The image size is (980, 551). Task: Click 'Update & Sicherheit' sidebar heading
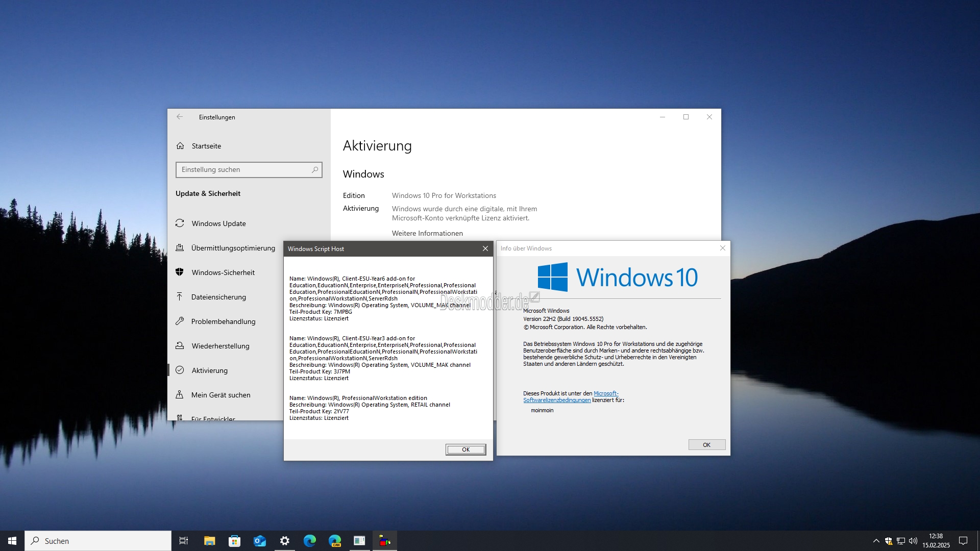(x=208, y=193)
